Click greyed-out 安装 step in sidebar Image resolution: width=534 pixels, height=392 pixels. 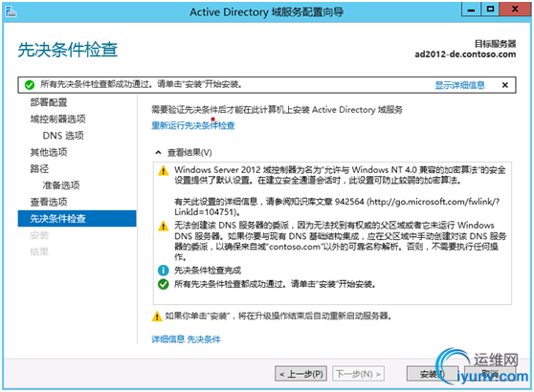coord(39,235)
